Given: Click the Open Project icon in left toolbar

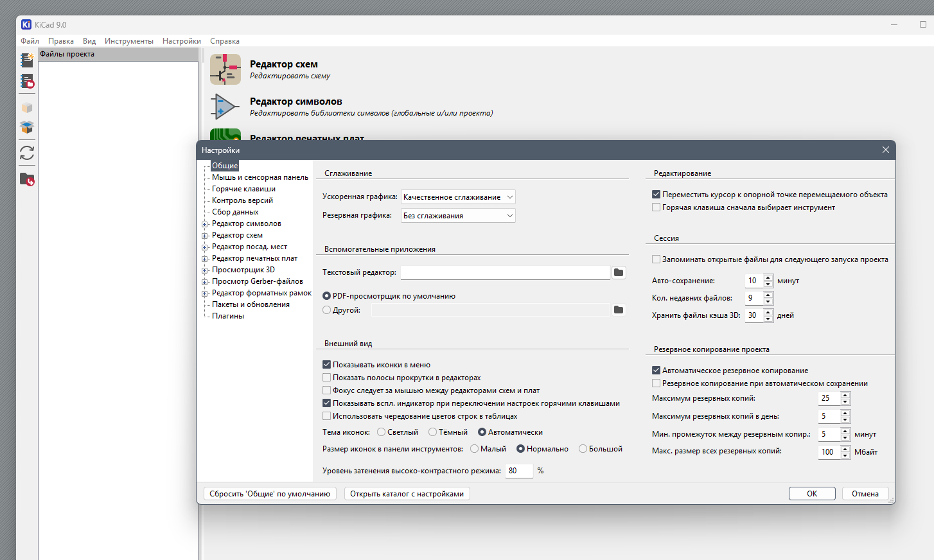Looking at the screenshot, I should coord(27,82).
